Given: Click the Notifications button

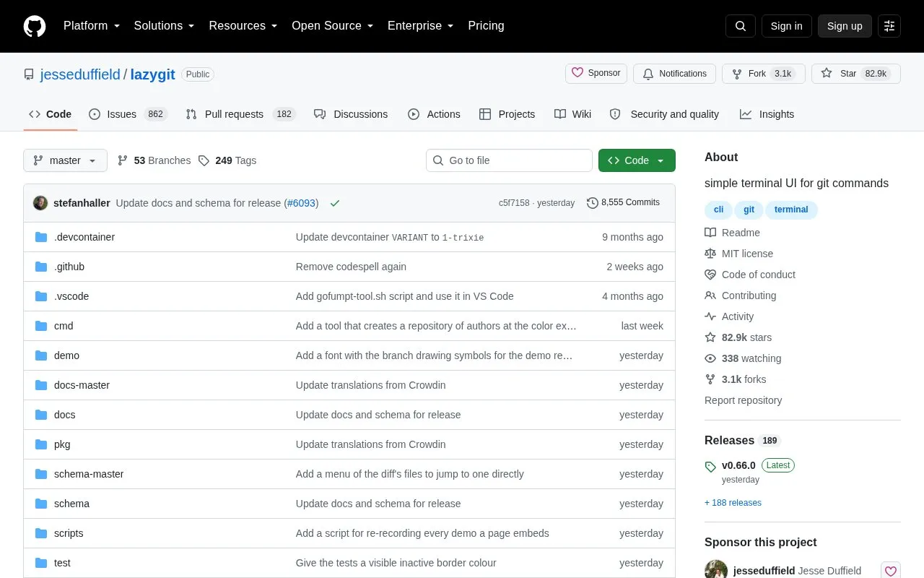Looking at the screenshot, I should (x=674, y=74).
